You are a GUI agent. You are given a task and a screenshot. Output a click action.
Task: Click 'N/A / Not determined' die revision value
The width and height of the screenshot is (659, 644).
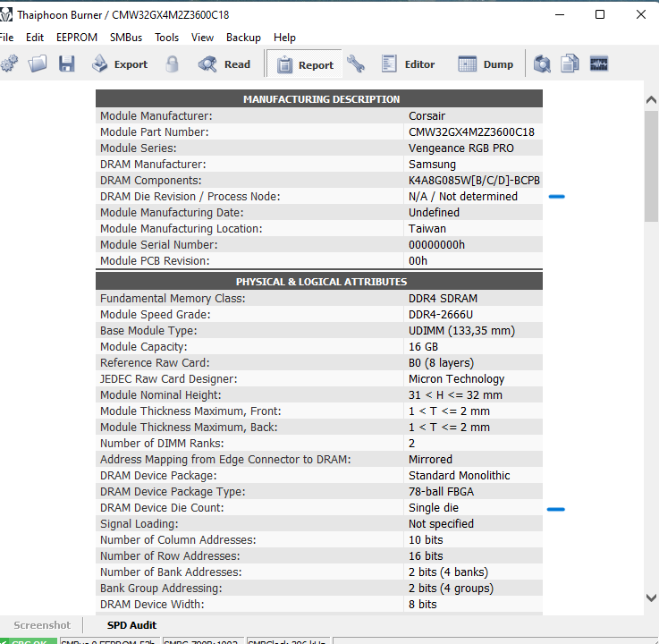(x=462, y=196)
